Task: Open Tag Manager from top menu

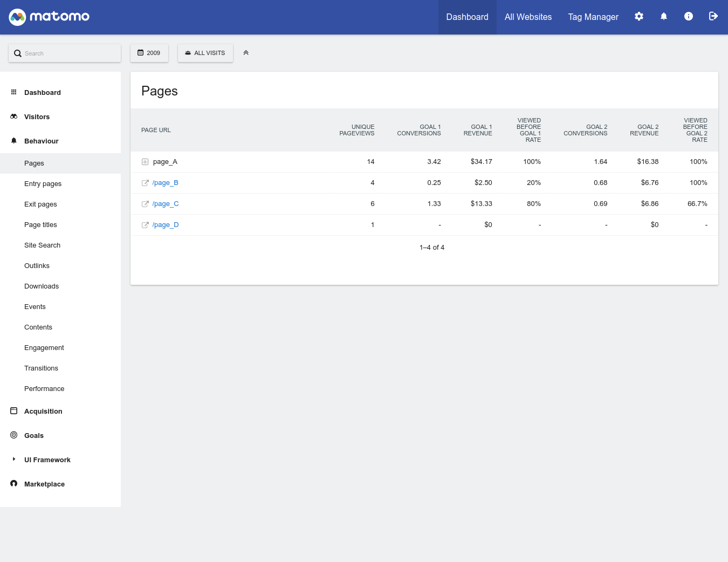Action: (593, 17)
